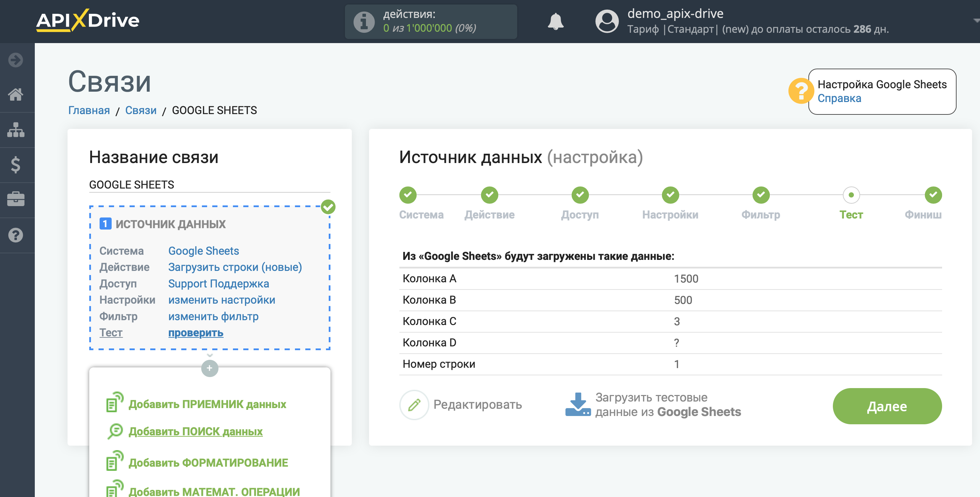The image size is (980, 497).
Task: Open the billing dollar icon in sidebar
Action: pyautogui.click(x=16, y=165)
